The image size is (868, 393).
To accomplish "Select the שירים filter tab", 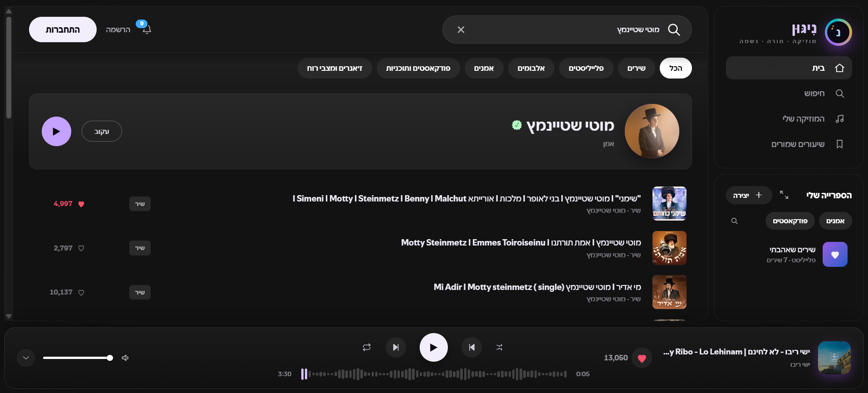I will click(636, 68).
